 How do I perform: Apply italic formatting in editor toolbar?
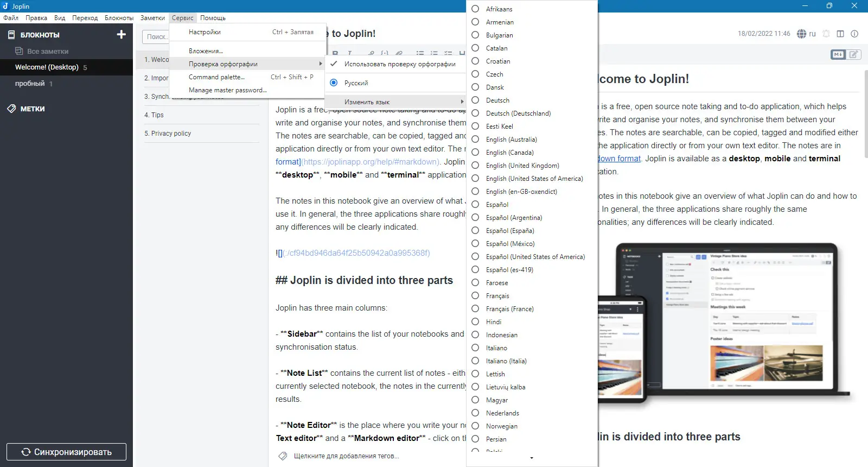349,54
